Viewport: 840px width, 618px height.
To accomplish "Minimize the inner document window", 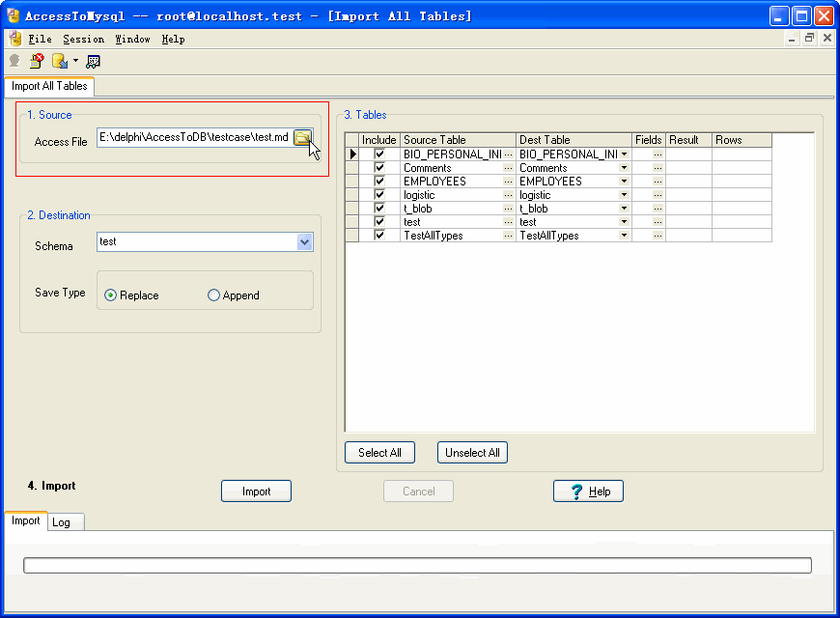I will [792, 38].
